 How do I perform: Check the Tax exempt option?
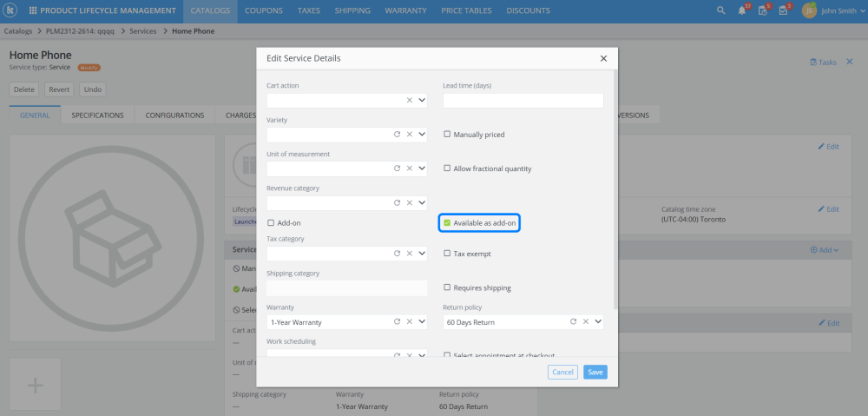[x=447, y=254]
